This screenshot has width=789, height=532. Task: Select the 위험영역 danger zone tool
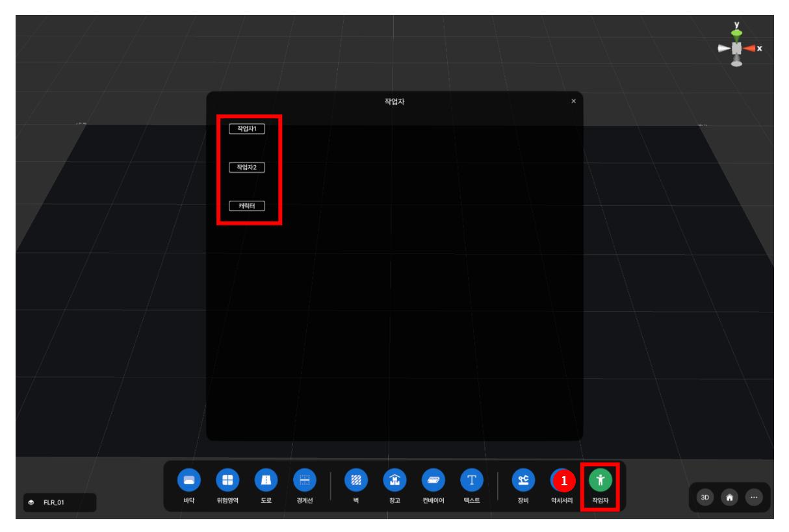[x=226, y=481]
